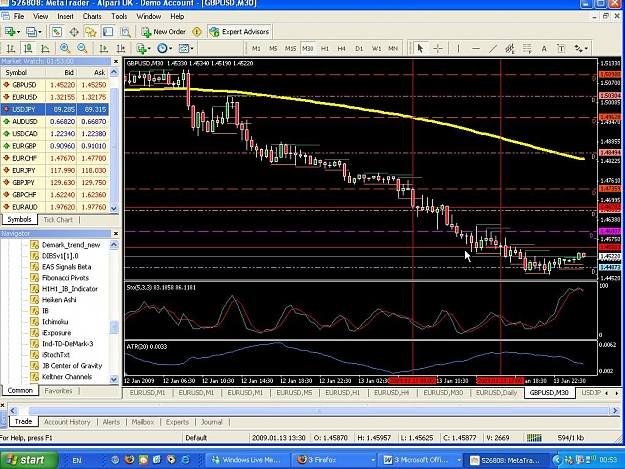Toggle the Navigator panel star-folder icon
This screenshot has width=625, height=469.
click(90, 31)
